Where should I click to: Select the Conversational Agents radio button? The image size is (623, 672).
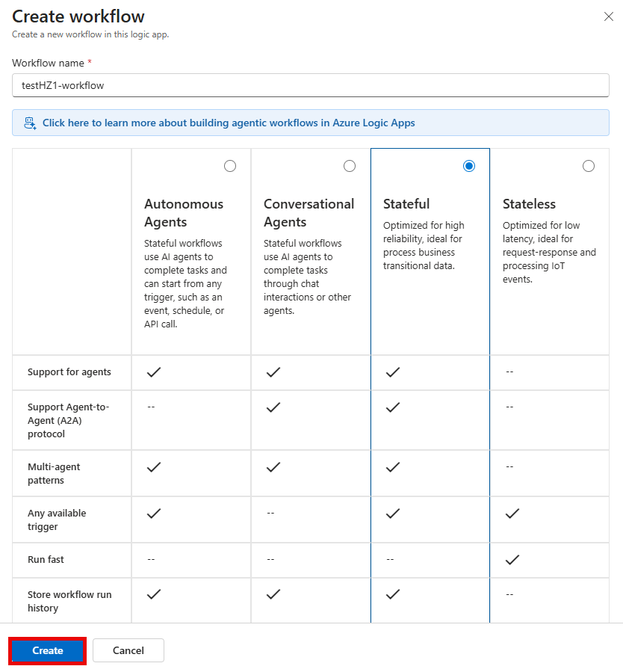tap(349, 166)
